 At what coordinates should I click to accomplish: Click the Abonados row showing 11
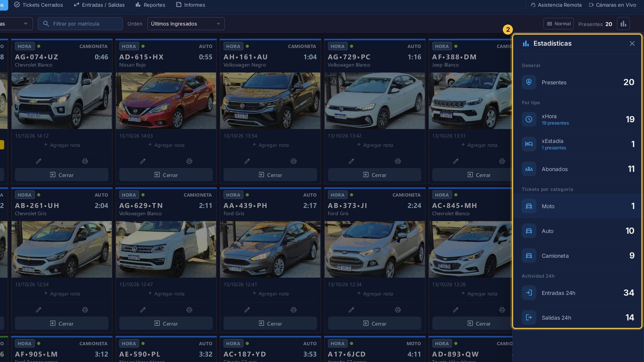[578, 169]
